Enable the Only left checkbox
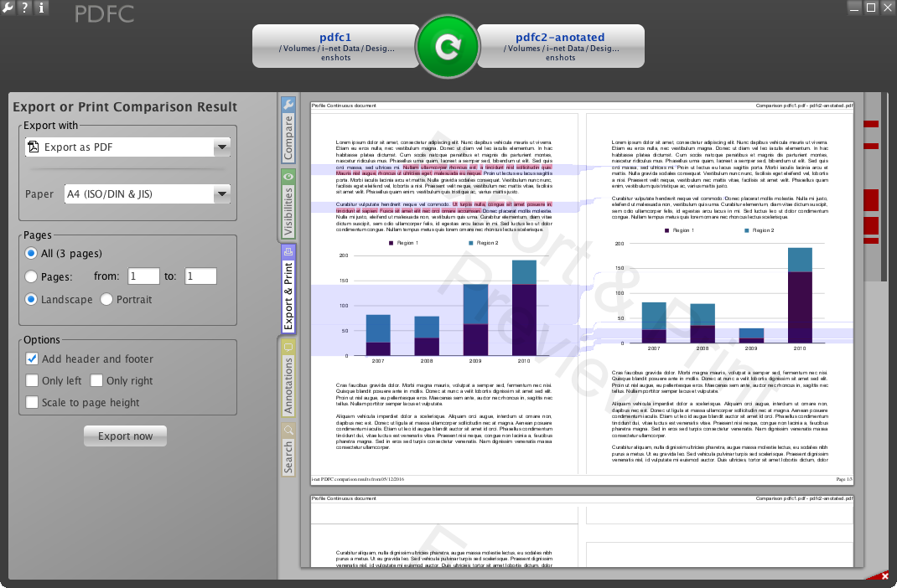This screenshot has height=588, width=897. coord(32,380)
